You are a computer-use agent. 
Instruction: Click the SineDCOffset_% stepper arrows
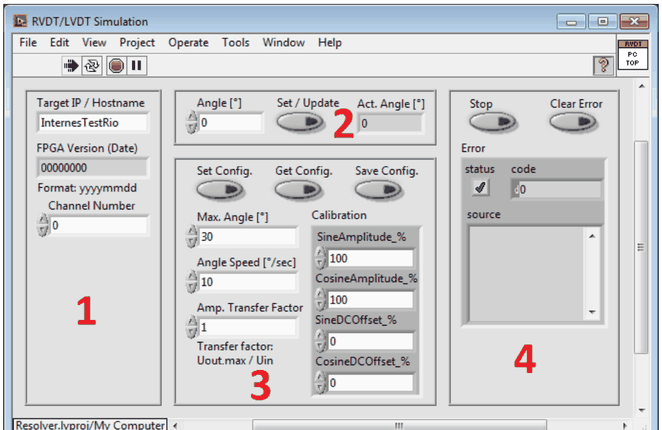[x=321, y=341]
